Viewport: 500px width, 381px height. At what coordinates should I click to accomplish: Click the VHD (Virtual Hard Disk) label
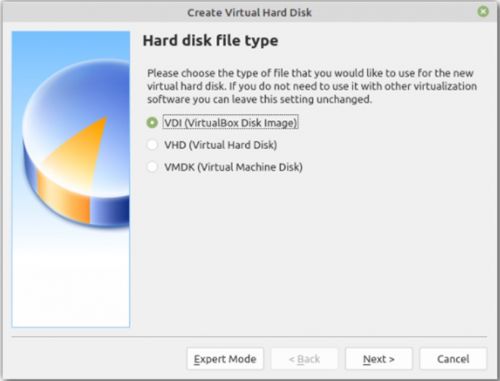click(x=220, y=145)
